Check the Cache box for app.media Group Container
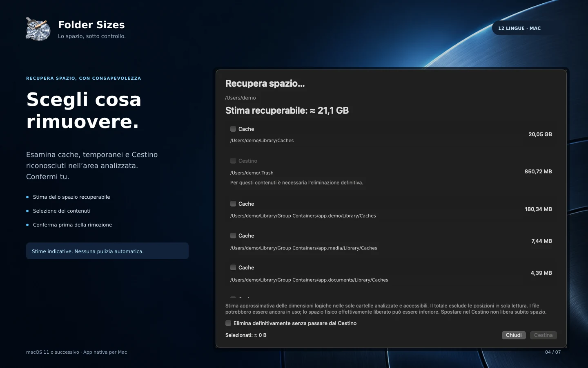This screenshot has height=368, width=588. pyautogui.click(x=233, y=236)
